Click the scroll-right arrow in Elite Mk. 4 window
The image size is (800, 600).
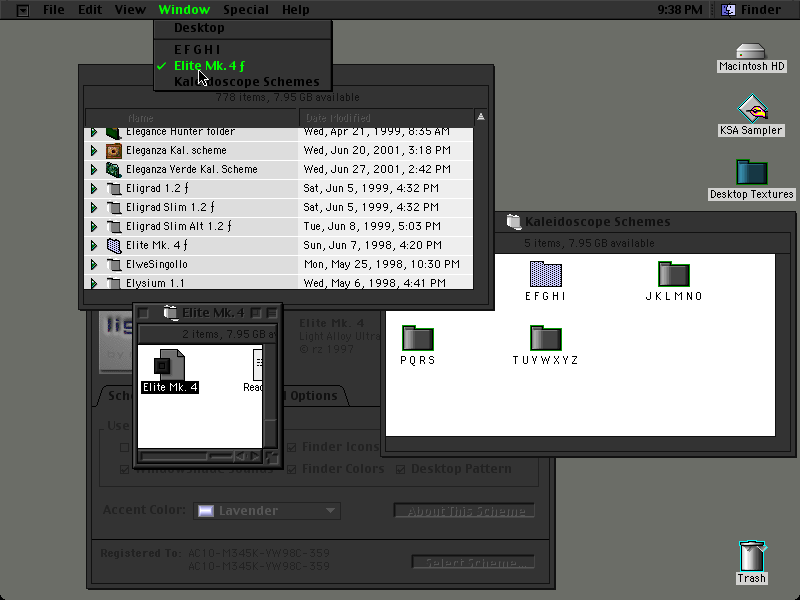point(256,456)
